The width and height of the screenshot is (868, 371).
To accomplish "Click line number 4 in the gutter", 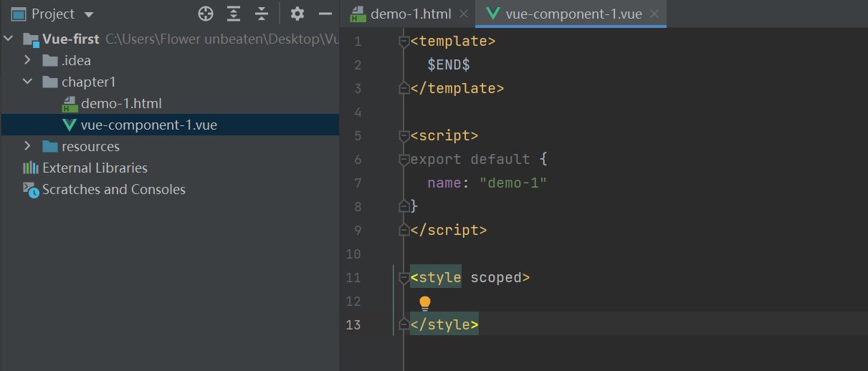I will [x=358, y=112].
